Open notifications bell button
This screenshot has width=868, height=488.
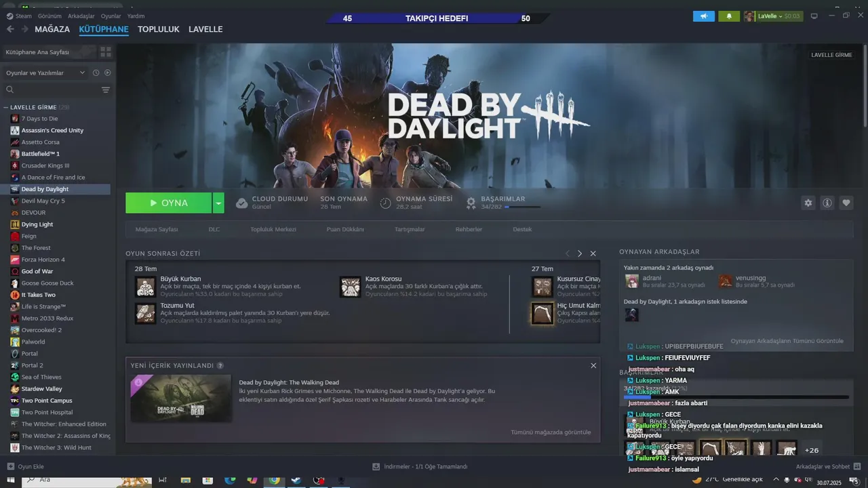[729, 16]
